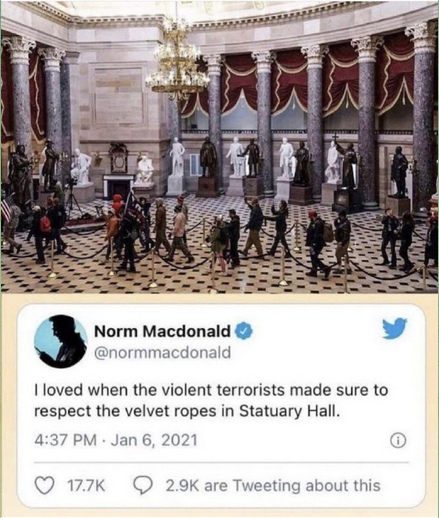Click the dark statue holding a cross
The width and height of the screenshot is (439, 518).
pos(349,165)
